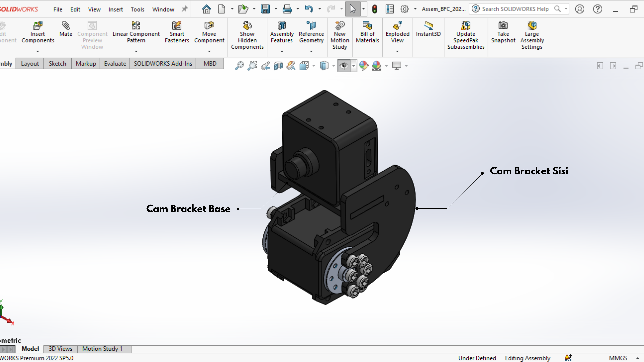Viewport: 644px width, 362px height.
Task: Switch to the Sketch tab
Action: click(58, 64)
